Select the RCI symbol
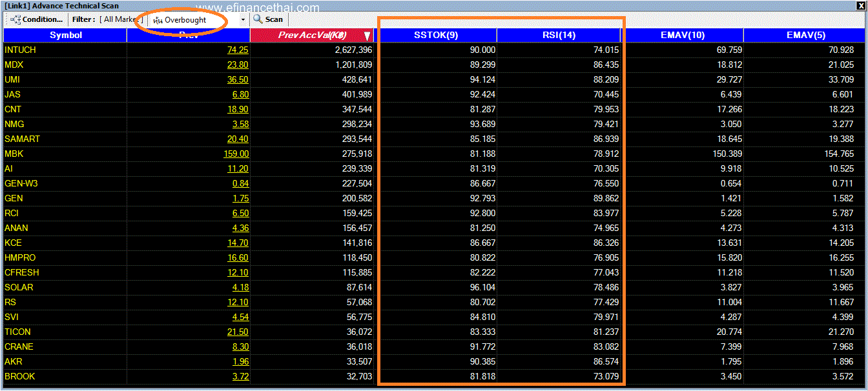The height and width of the screenshot is (391, 868). click(13, 213)
